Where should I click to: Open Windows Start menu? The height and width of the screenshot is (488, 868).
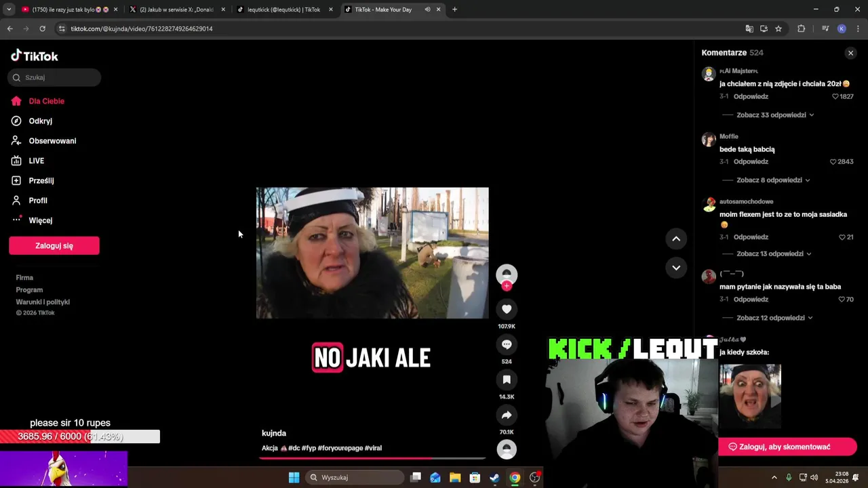[x=294, y=478]
